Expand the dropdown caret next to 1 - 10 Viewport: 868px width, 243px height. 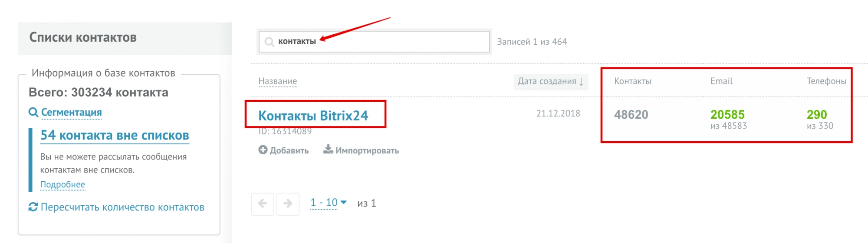tap(344, 202)
